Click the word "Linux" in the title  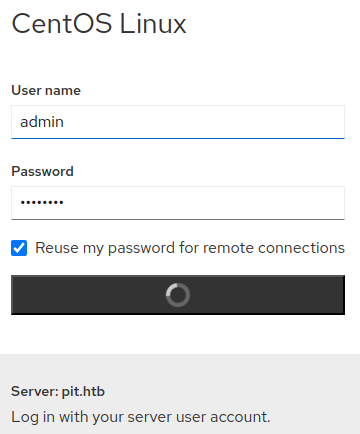coord(153,24)
